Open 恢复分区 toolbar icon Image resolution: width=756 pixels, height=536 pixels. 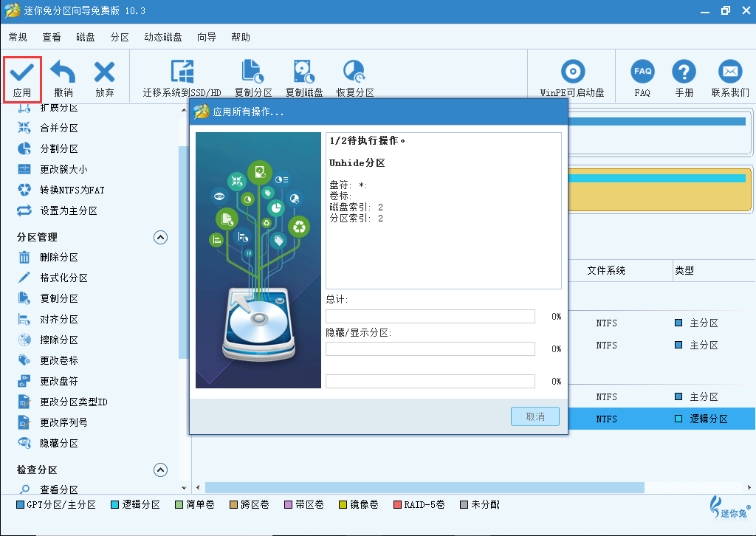355,79
